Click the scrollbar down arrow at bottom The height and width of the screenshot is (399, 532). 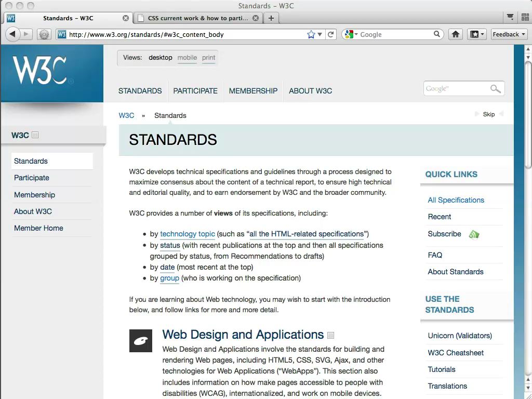pyautogui.click(x=528, y=388)
